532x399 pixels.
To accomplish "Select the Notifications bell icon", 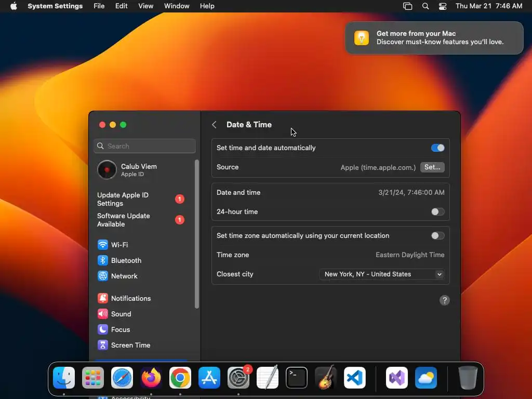I will click(x=103, y=298).
